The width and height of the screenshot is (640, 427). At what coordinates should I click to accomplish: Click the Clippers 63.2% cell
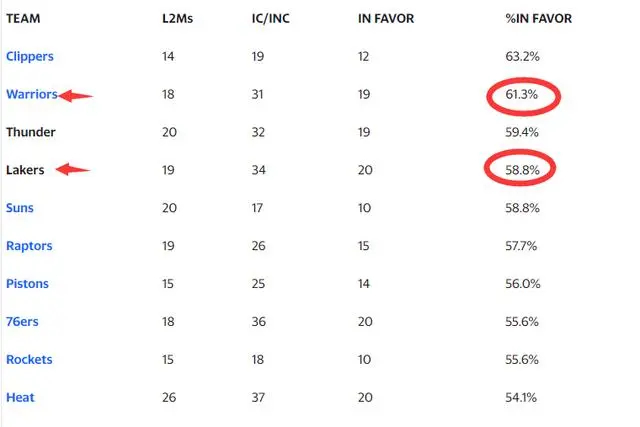(x=523, y=57)
